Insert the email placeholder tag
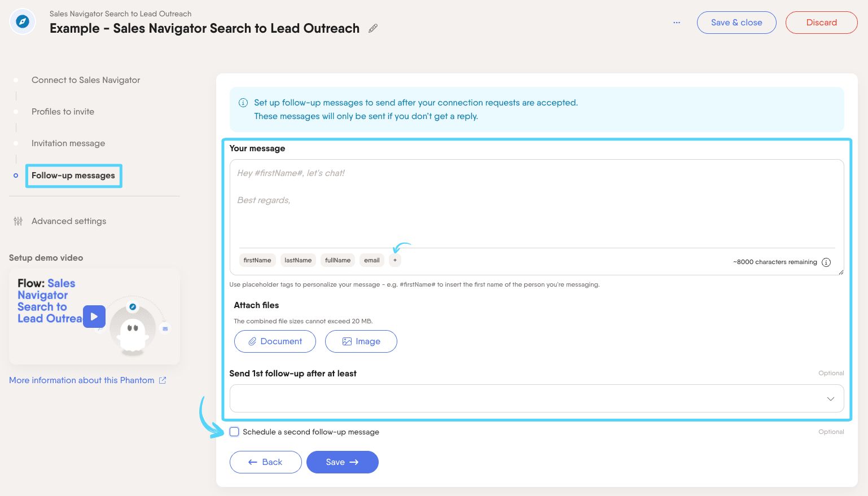 (x=372, y=260)
